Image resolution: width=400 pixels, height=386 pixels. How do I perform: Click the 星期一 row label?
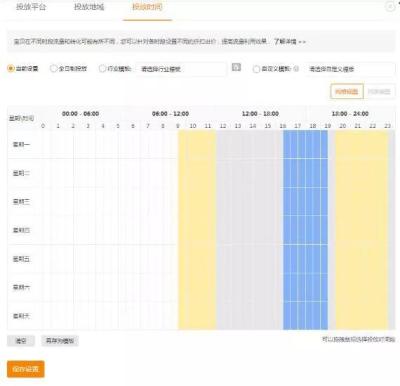click(x=21, y=144)
